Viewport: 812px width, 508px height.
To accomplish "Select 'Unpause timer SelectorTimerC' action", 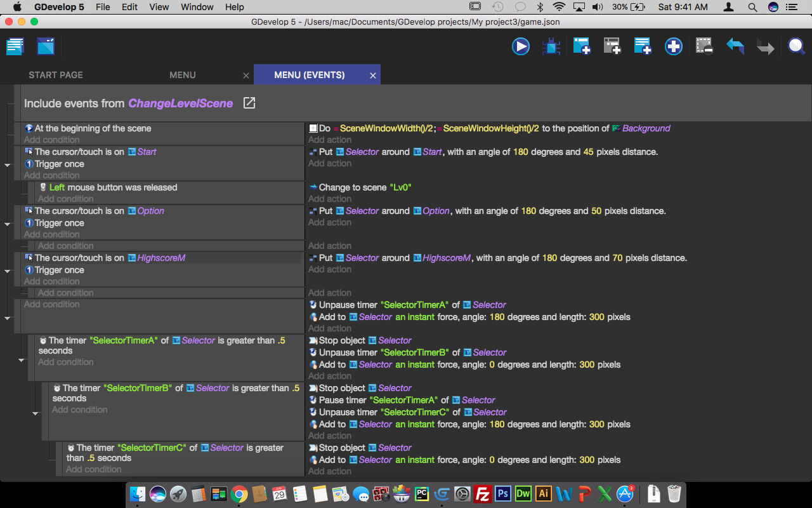I will pyautogui.click(x=408, y=412).
